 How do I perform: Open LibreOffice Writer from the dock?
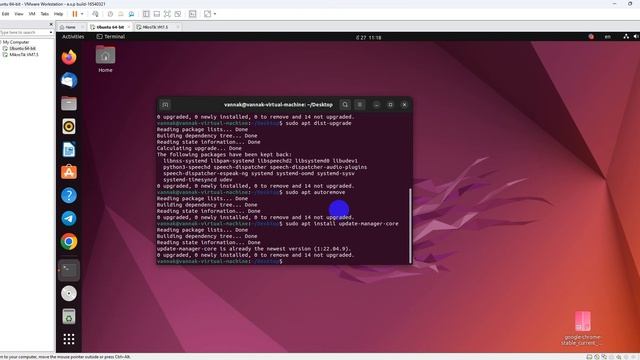click(x=69, y=149)
